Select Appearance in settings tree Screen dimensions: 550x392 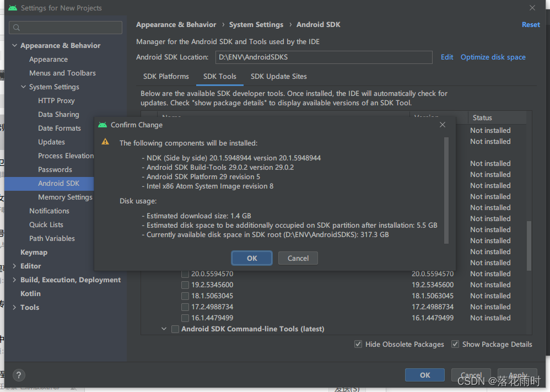pos(48,60)
